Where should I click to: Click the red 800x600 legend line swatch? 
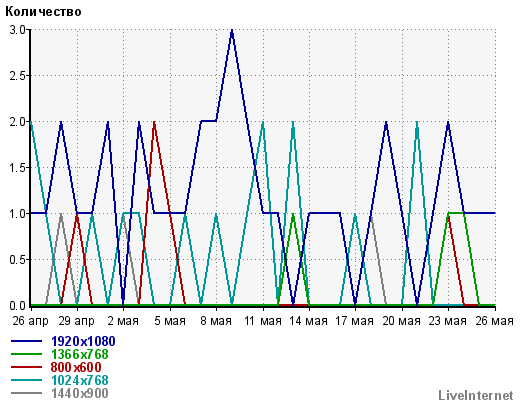coord(27,367)
